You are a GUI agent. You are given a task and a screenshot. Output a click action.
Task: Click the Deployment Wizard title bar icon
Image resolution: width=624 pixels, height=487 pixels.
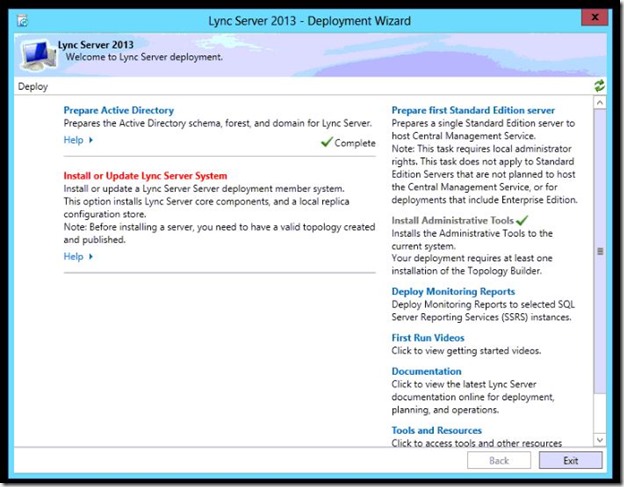click(x=23, y=20)
